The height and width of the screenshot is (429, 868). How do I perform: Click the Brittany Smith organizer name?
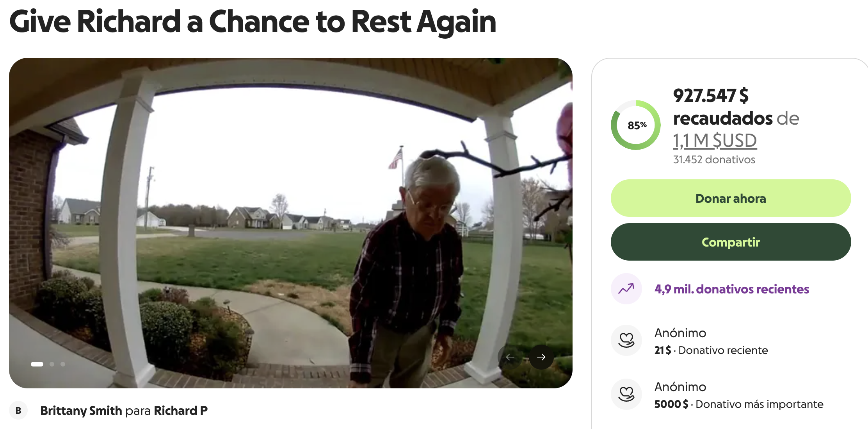[81, 411]
